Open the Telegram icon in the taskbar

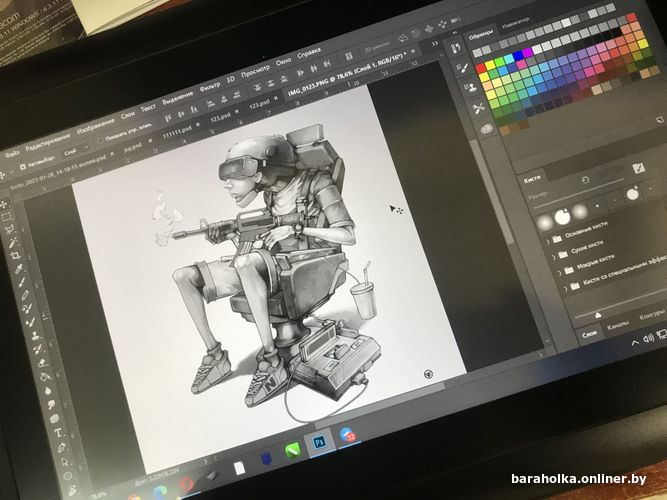point(348,435)
